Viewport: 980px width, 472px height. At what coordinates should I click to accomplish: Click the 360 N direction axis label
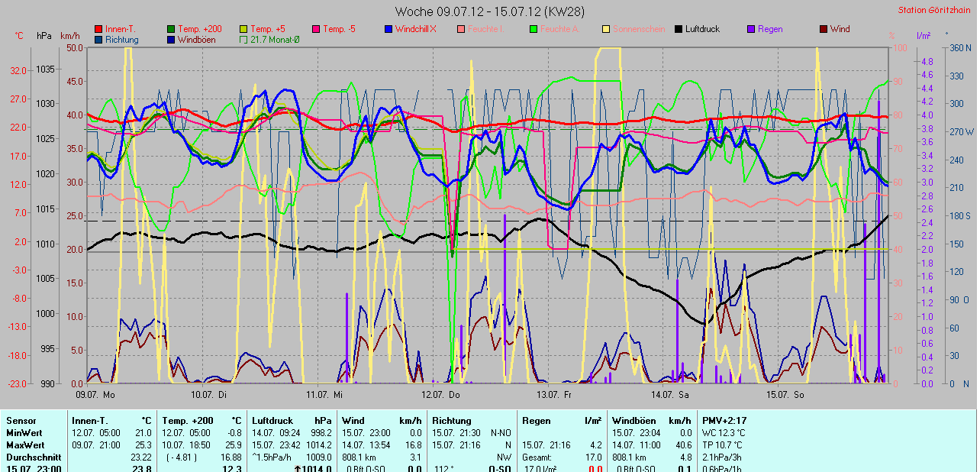959,47
